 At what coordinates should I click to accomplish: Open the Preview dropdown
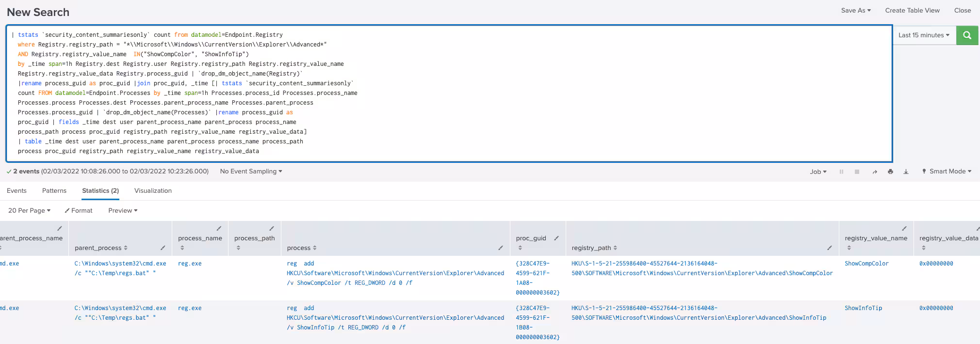[x=123, y=210]
